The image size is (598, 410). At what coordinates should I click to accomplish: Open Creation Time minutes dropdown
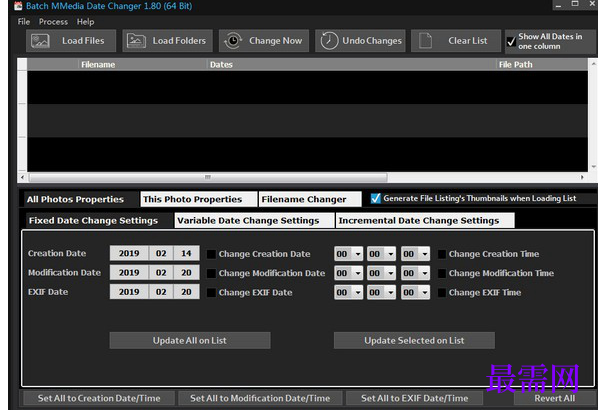coord(381,254)
